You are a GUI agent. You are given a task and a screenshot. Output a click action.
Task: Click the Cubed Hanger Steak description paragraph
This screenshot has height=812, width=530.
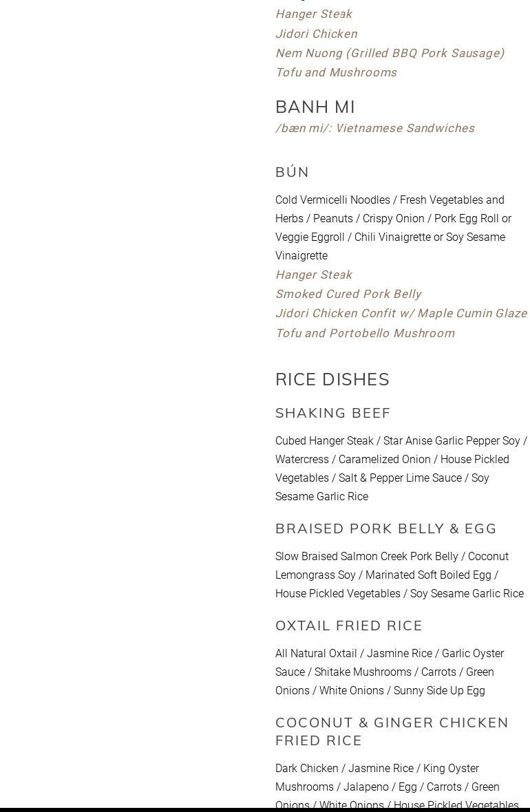(x=401, y=469)
